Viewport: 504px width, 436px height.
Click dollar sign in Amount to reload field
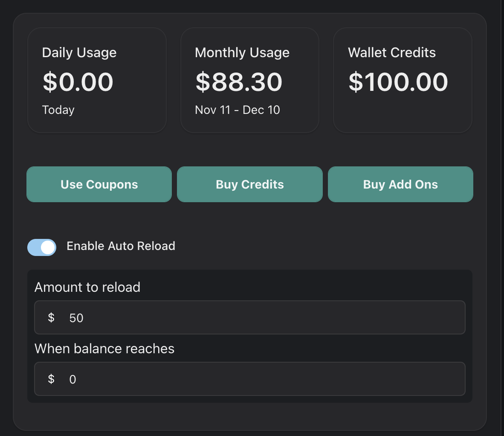51,318
